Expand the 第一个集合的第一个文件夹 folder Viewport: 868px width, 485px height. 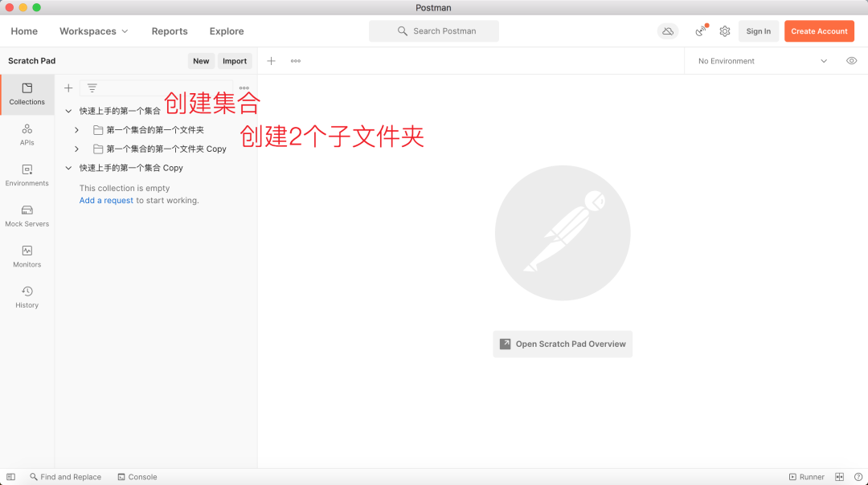click(x=77, y=130)
